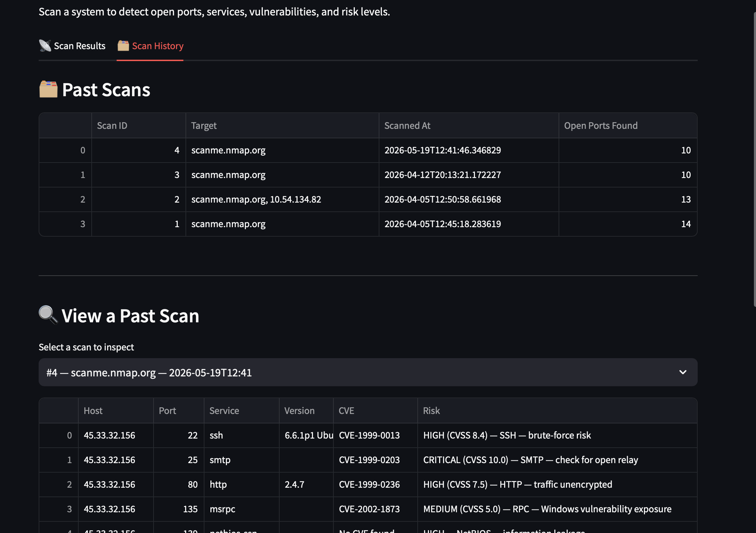Click the Risk column header
756x533 pixels.
point(558,411)
